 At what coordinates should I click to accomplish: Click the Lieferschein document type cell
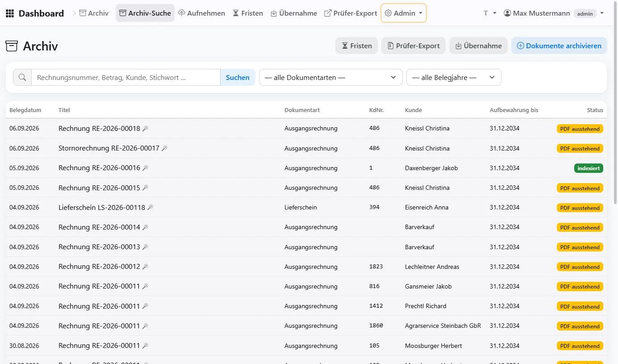(x=301, y=208)
